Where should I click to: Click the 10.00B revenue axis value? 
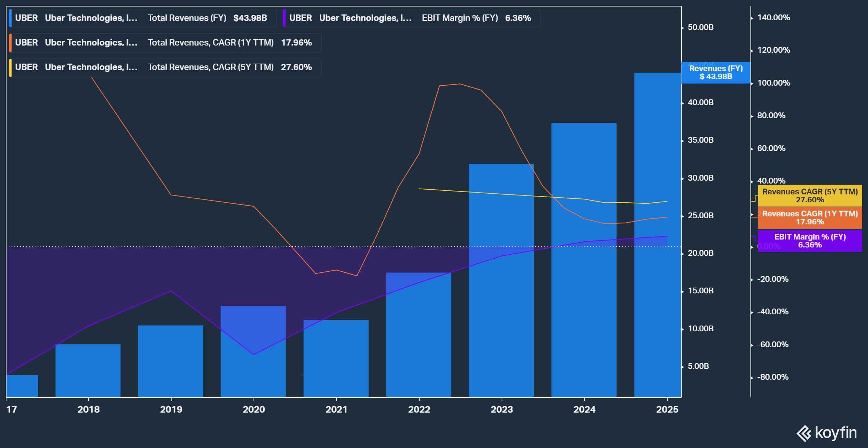pyautogui.click(x=701, y=329)
